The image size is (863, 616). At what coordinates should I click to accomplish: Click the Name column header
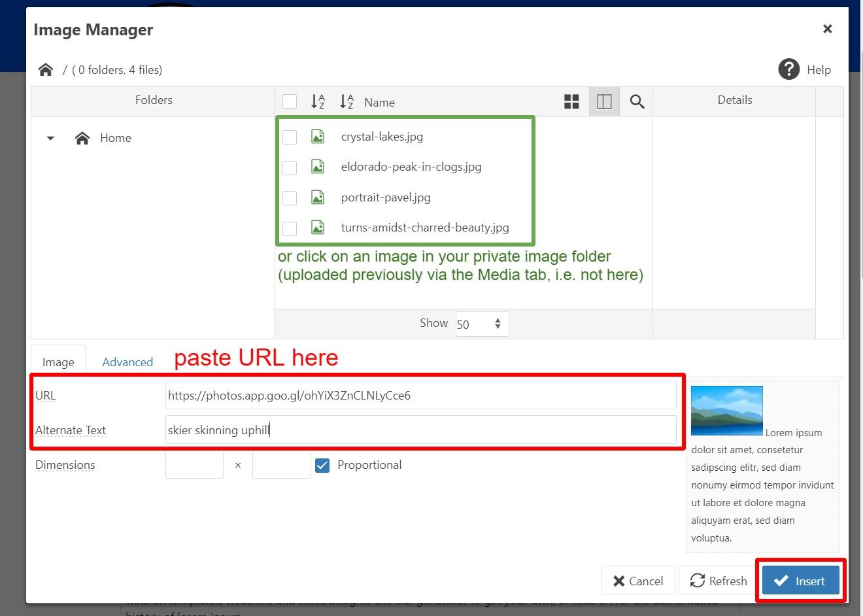379,102
